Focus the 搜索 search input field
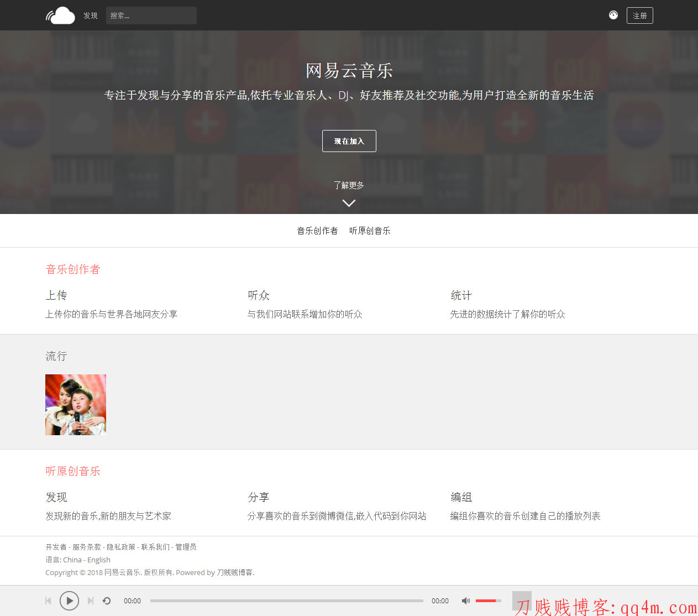 151,15
